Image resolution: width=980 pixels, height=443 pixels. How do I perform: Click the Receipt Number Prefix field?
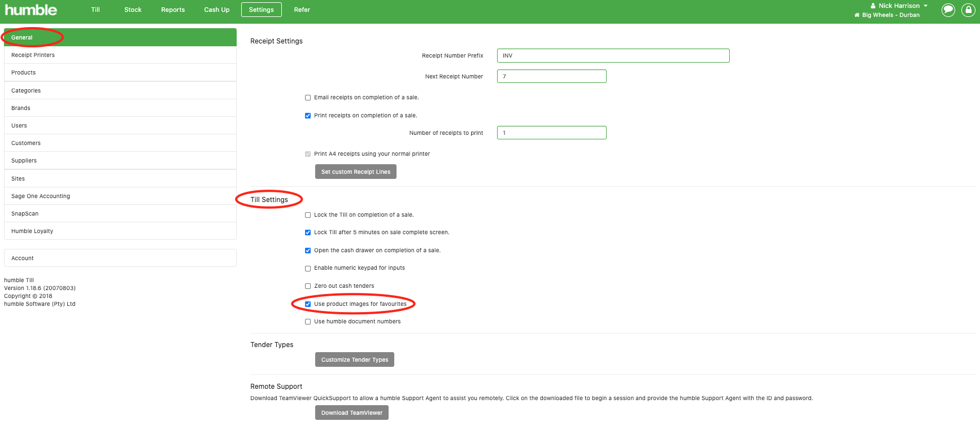(x=613, y=55)
